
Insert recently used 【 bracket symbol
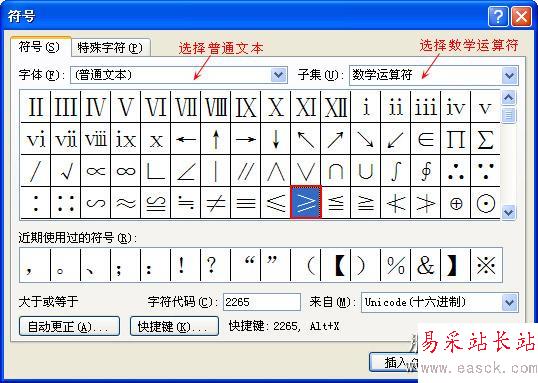(x=336, y=265)
